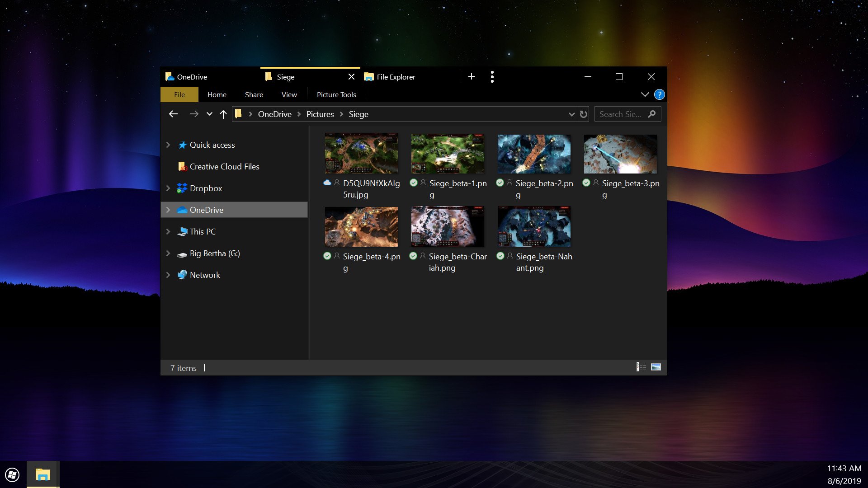Expand OneDrive tree node
Image resolution: width=868 pixels, height=488 pixels.
[168, 210]
